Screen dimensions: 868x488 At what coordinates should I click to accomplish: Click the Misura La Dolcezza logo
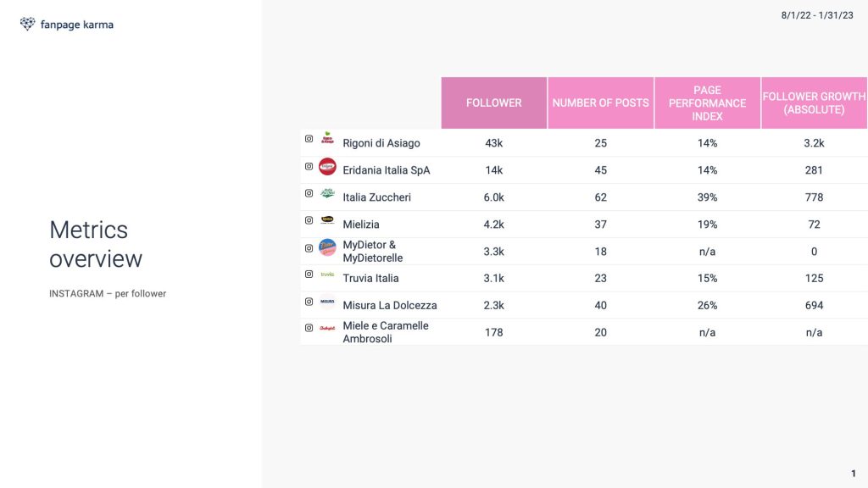[x=327, y=302]
